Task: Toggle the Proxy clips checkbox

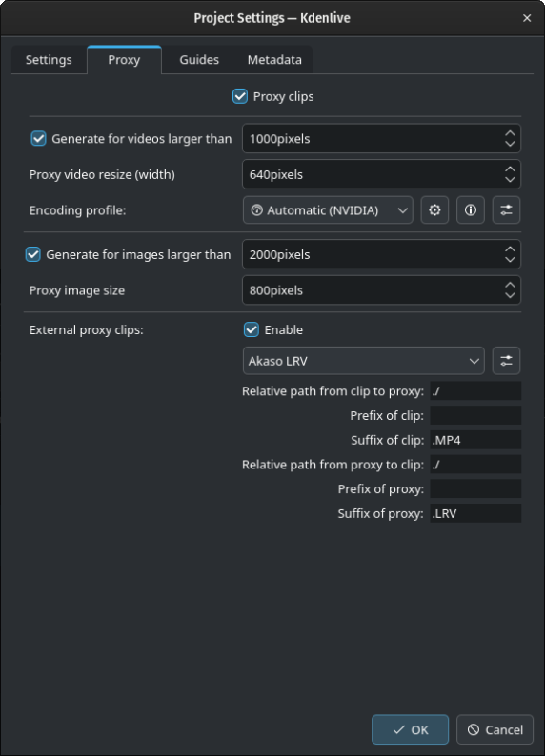Action: click(x=240, y=96)
